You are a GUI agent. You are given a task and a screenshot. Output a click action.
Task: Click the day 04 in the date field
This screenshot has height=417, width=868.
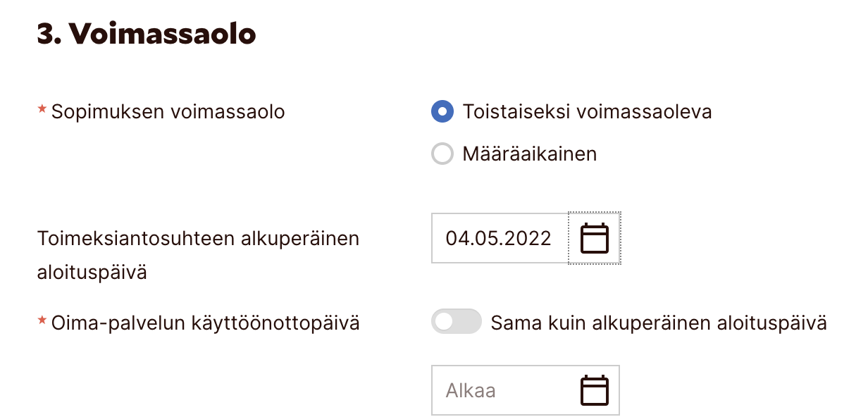[456, 238]
